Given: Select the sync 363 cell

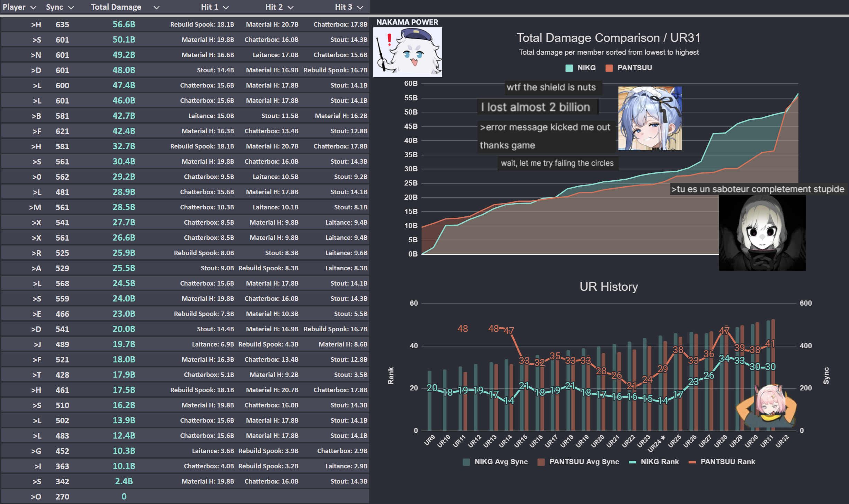Looking at the screenshot, I should pos(62,466).
